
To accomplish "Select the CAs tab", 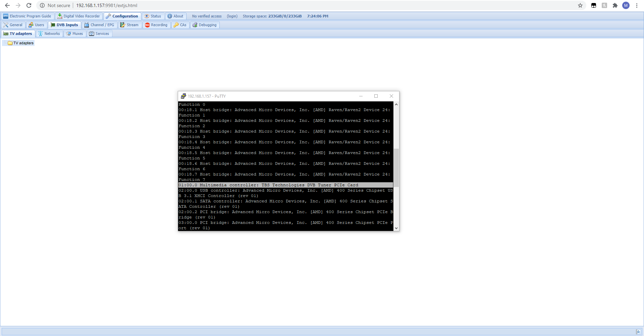I will pos(180,25).
